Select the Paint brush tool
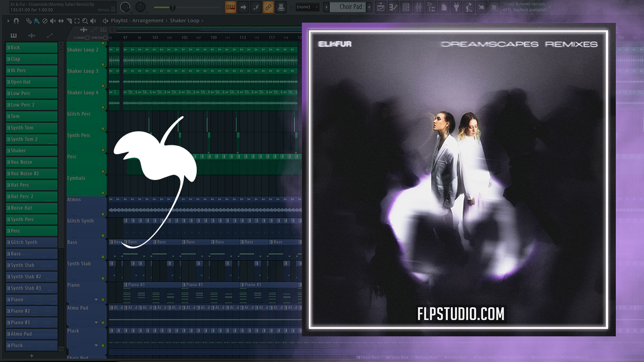644x362 pixels. (37, 21)
